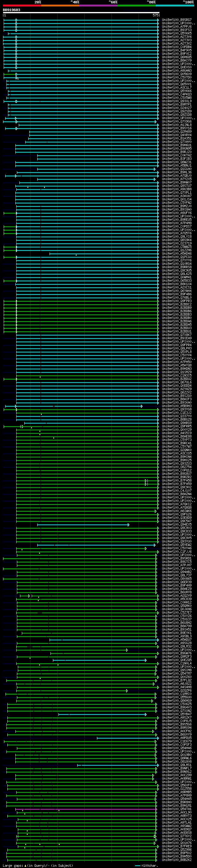The image size is (197, 868).
Task: Select UniRef100_B9IKA0 label
Action: 177,402
